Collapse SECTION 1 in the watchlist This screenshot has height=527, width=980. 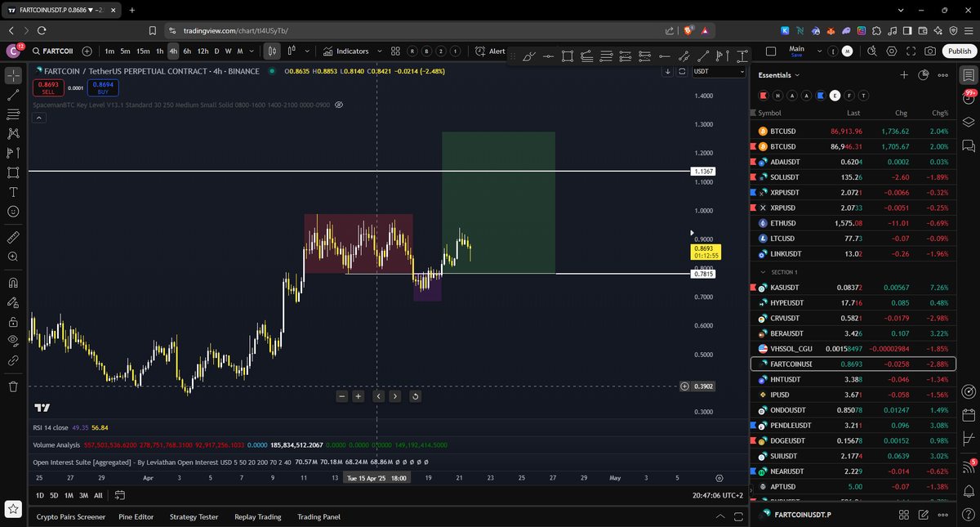click(764, 272)
